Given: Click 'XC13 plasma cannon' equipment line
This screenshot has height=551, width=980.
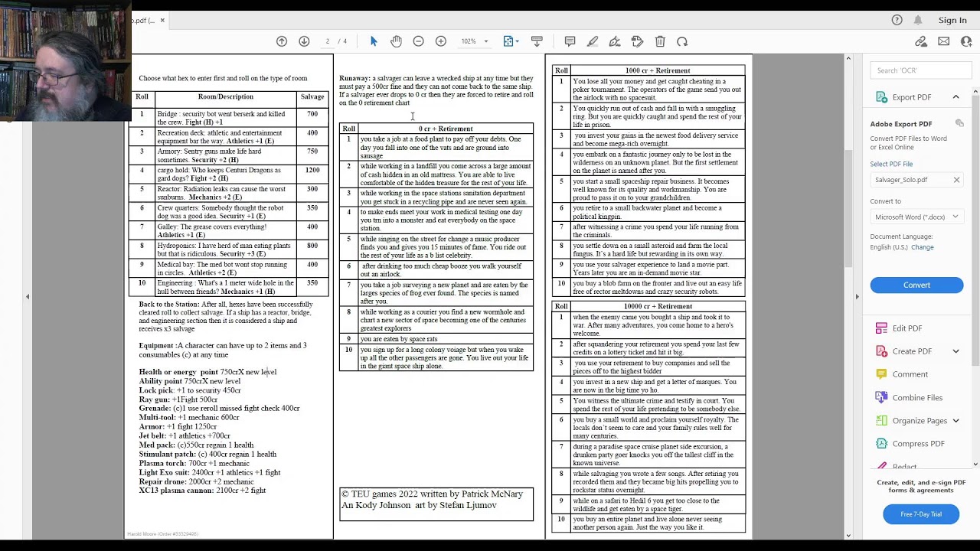Looking at the screenshot, I should click(202, 491).
